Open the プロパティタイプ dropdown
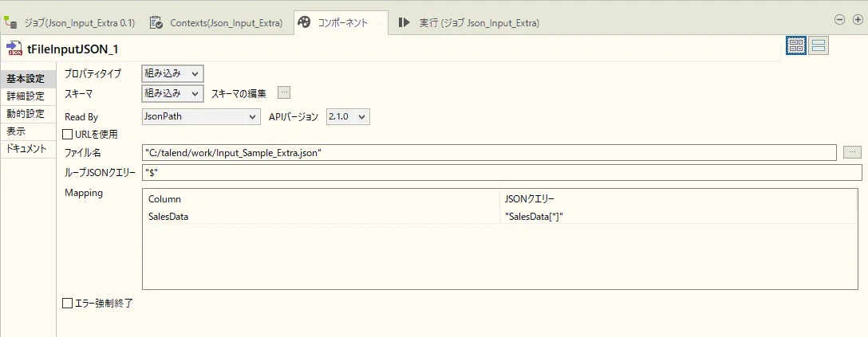The height and width of the screenshot is (337, 868). pyautogui.click(x=172, y=73)
